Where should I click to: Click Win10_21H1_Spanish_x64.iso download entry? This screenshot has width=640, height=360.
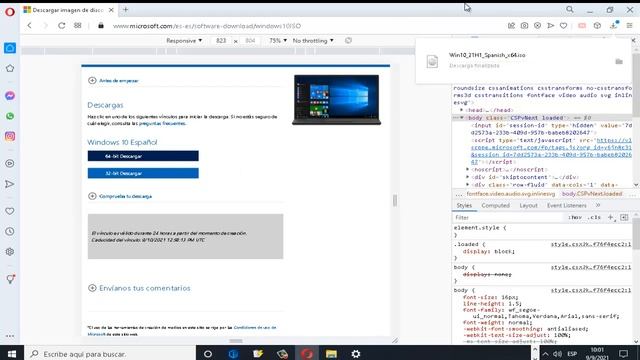tap(487, 55)
